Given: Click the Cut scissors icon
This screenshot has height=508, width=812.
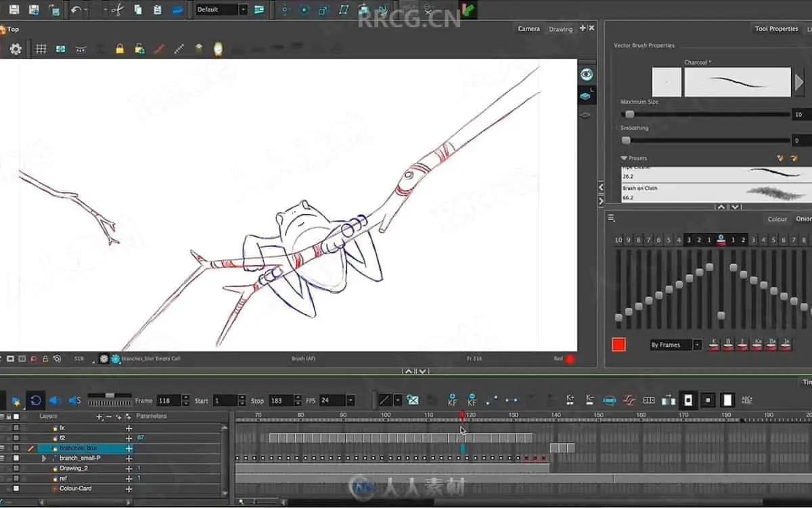Looking at the screenshot, I should point(117,10).
